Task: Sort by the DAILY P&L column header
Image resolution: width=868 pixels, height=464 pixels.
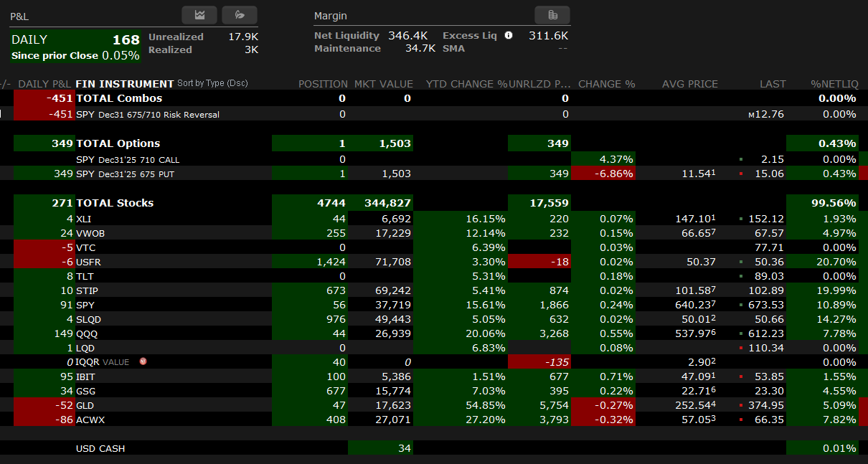Action: (44, 84)
